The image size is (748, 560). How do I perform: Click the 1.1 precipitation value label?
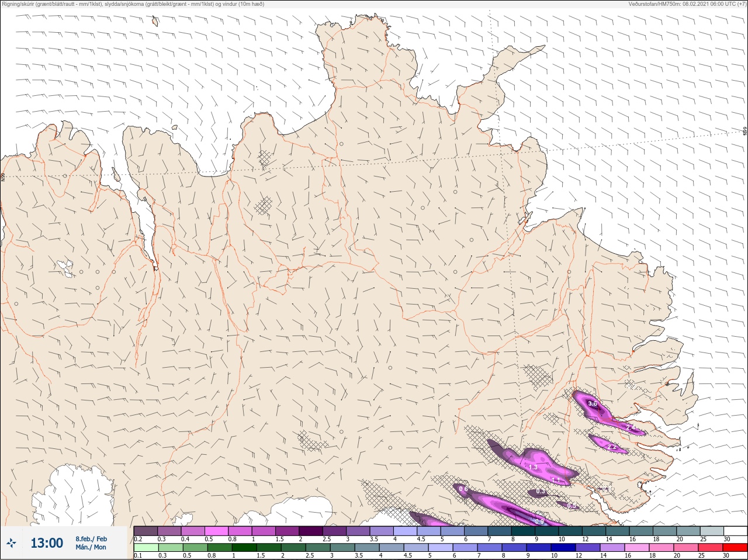[556, 480]
